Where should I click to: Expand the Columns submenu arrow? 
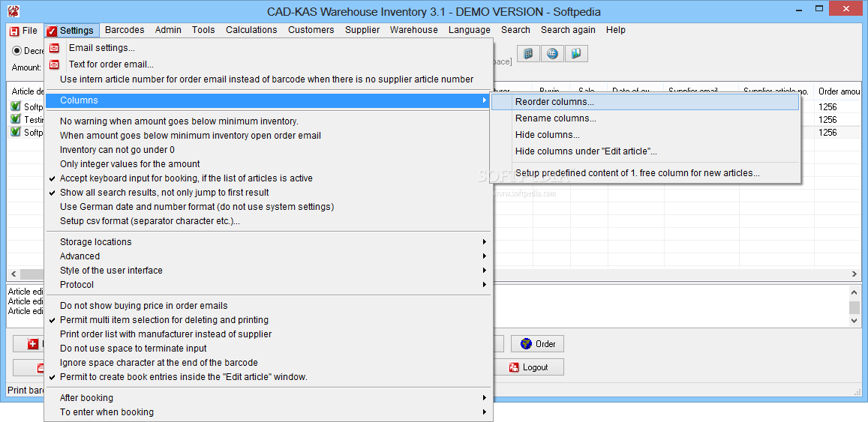[485, 100]
